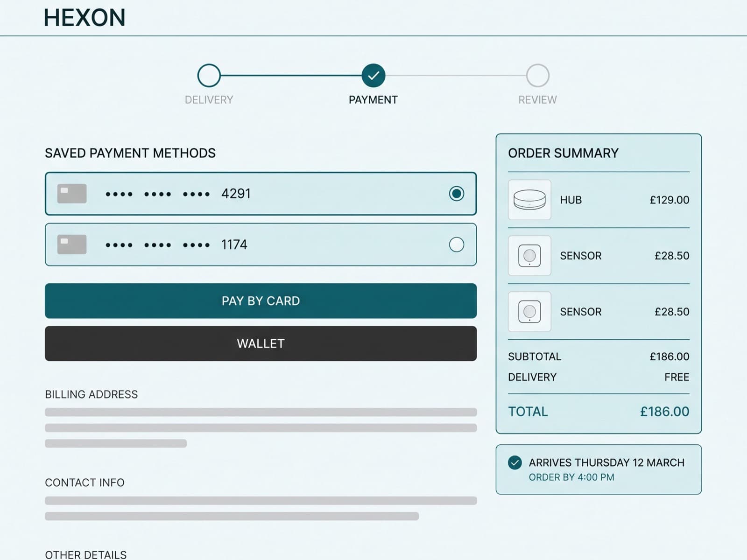Click the DELIVERY step label

point(209,100)
